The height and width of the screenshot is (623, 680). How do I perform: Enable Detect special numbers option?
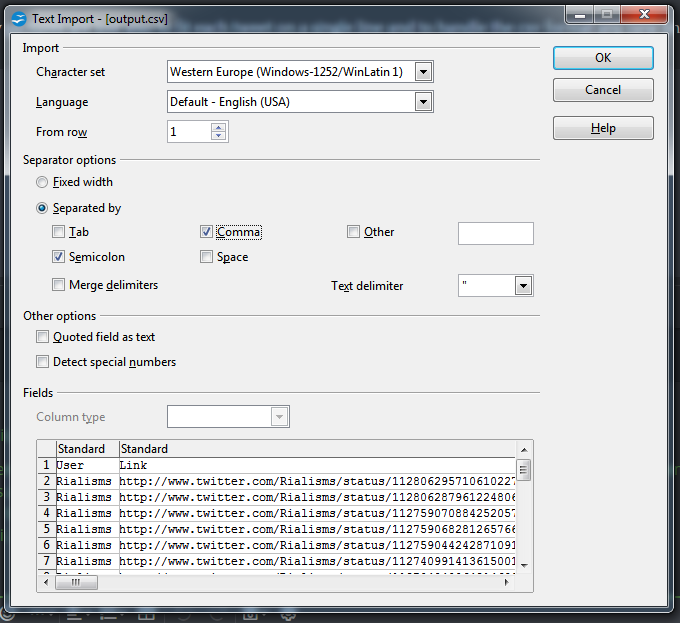[x=42, y=362]
